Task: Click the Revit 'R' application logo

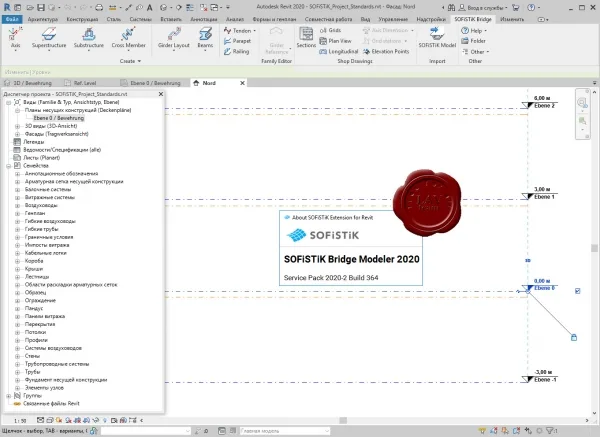Action: (7, 7)
